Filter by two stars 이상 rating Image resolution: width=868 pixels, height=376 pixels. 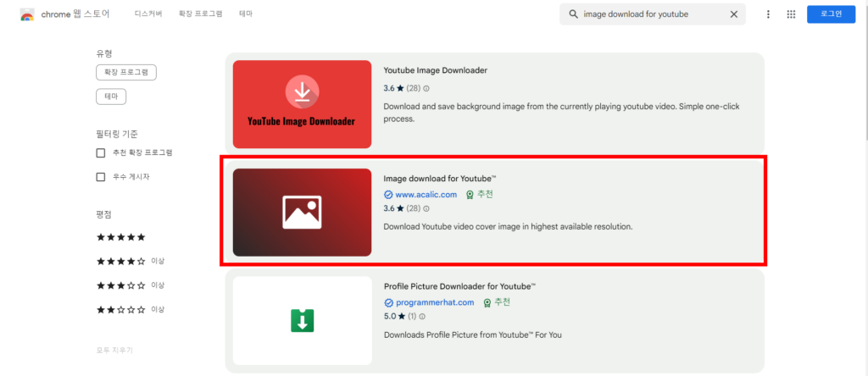pos(131,309)
